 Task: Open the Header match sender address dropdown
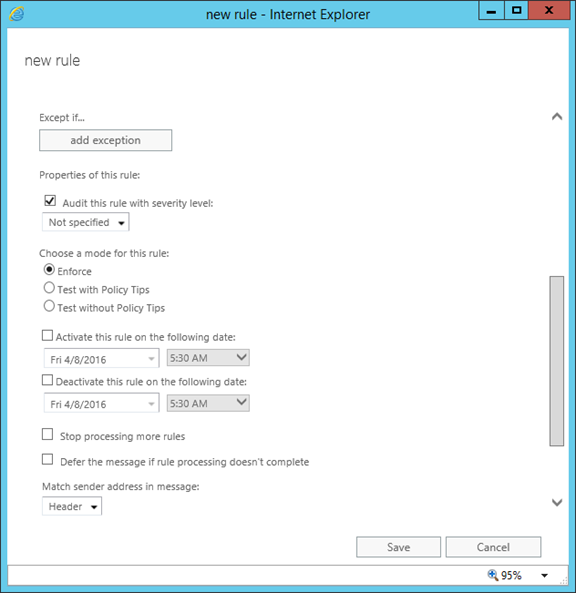point(72,506)
